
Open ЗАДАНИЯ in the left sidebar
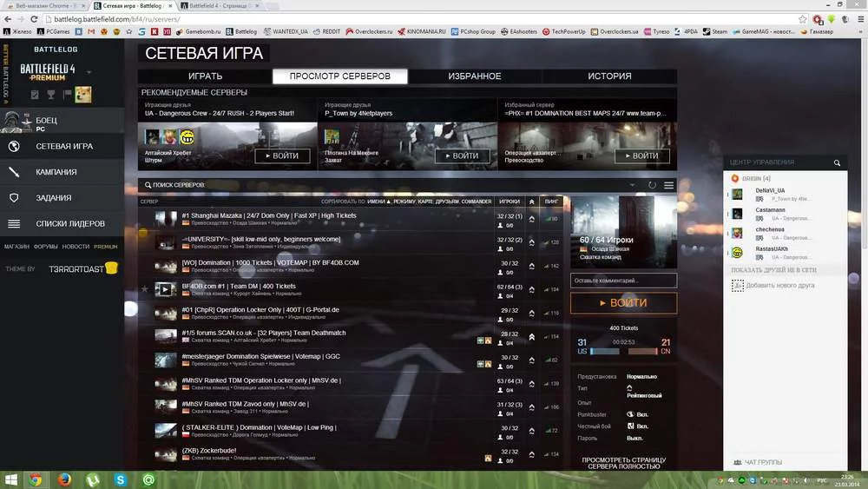62,198
